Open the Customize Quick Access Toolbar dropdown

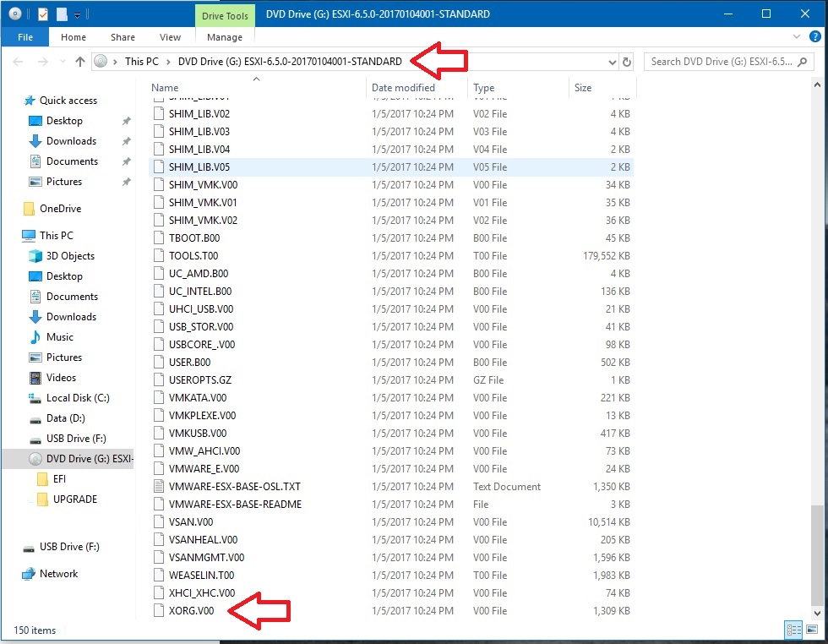click(77, 15)
